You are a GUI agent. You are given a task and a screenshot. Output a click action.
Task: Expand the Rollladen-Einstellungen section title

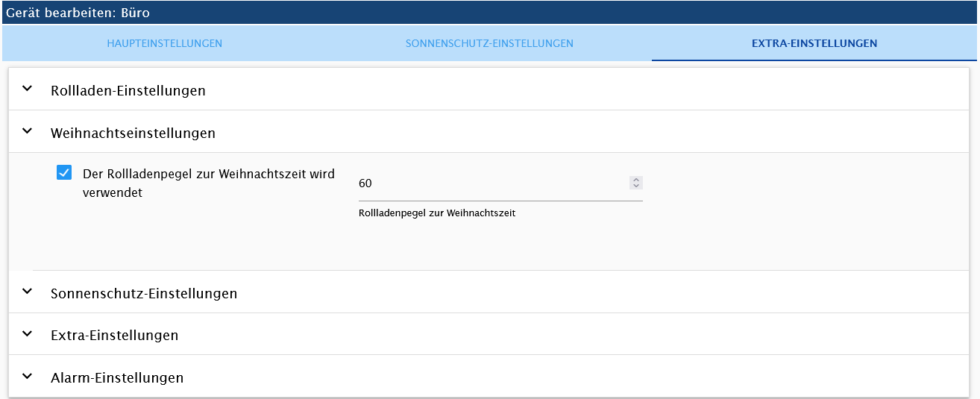[128, 91]
